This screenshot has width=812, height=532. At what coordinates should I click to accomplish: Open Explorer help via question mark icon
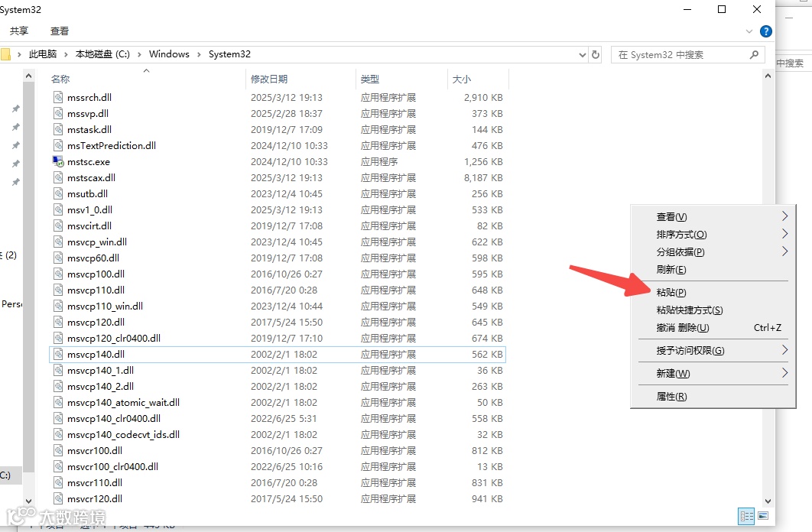click(766, 31)
